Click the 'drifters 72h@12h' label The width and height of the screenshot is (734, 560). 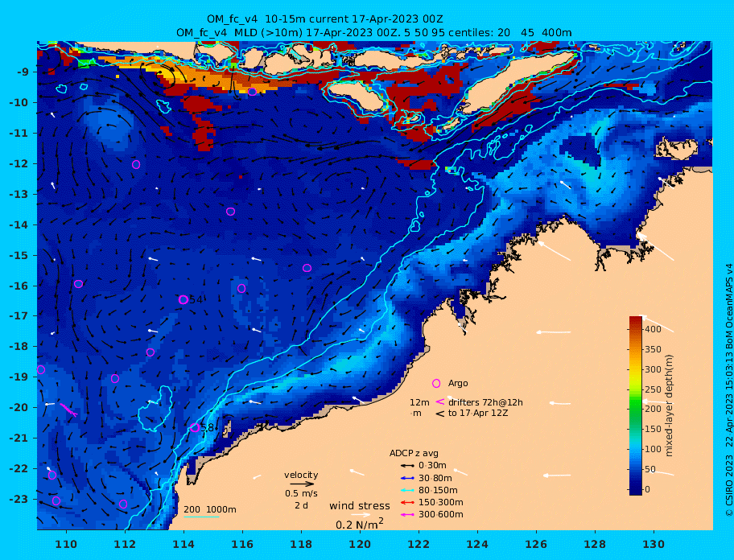point(485,402)
